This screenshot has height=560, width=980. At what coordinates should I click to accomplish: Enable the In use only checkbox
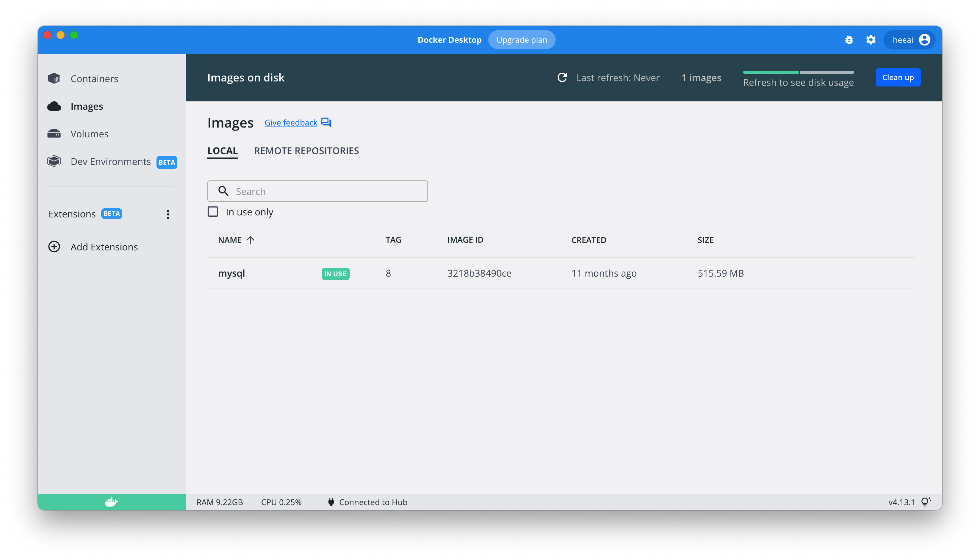point(213,212)
